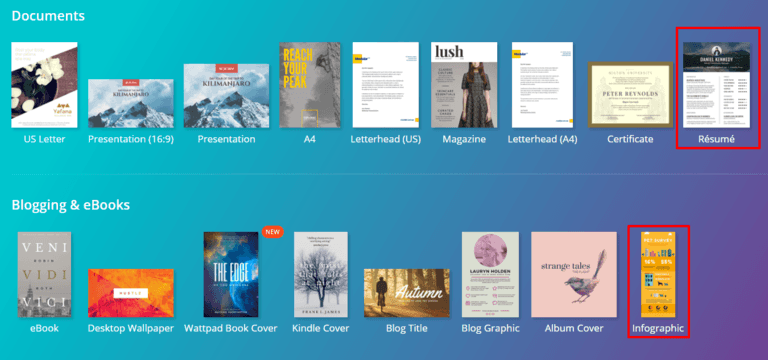Image resolution: width=768 pixels, height=360 pixels.
Task: Choose the Letterhead (A4) thumbnail
Action: pyautogui.click(x=542, y=85)
